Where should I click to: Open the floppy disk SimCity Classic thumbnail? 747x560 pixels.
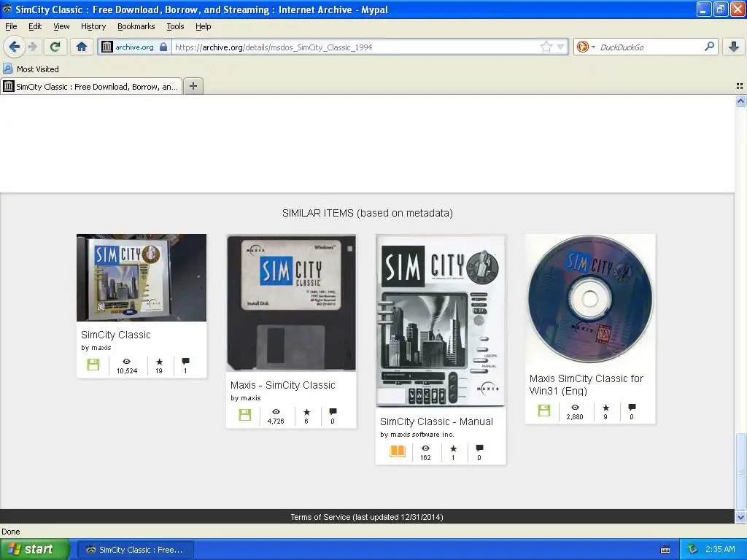click(x=291, y=303)
